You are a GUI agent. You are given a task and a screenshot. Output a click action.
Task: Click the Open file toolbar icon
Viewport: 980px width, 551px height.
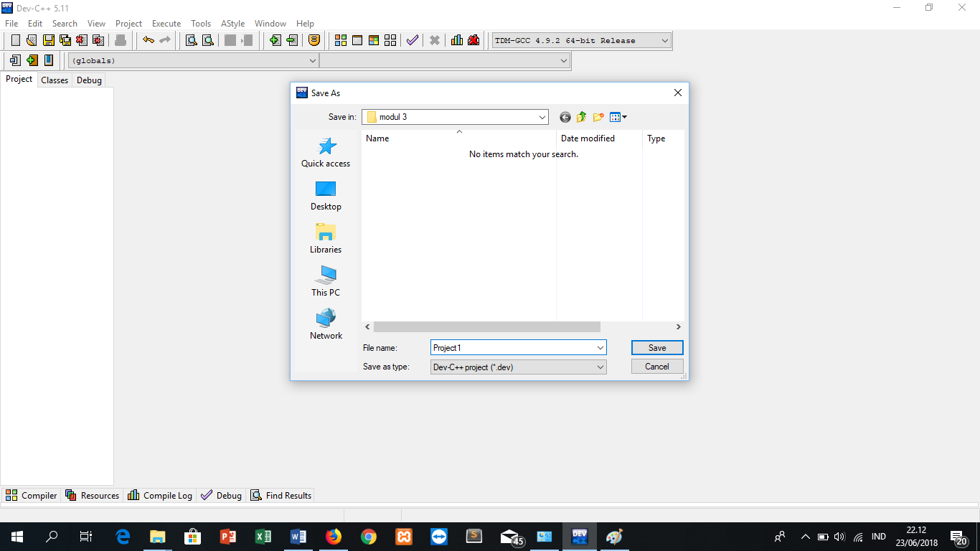[x=32, y=40]
